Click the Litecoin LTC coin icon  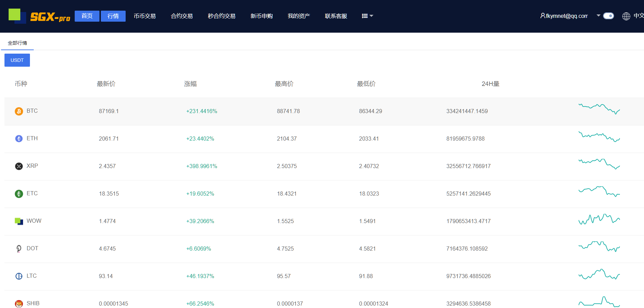click(19, 276)
